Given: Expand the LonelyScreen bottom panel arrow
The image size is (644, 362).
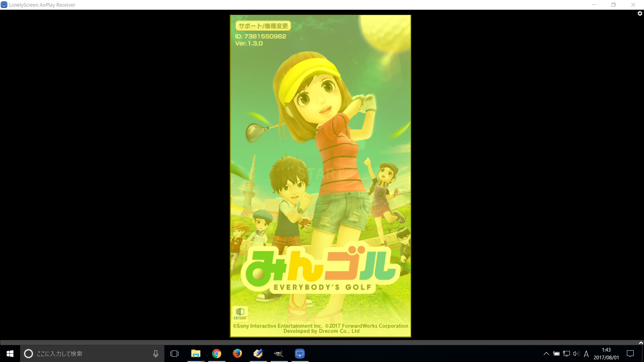Looking at the screenshot, I should [641, 343].
